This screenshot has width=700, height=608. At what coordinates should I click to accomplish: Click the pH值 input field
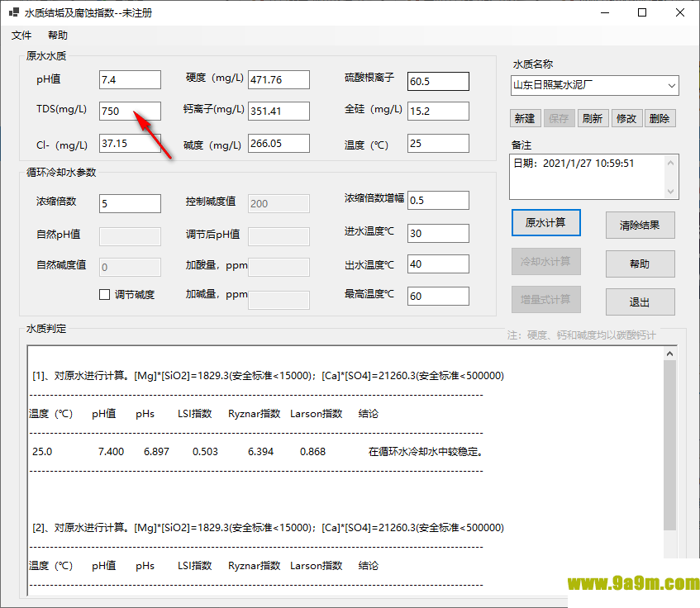130,80
